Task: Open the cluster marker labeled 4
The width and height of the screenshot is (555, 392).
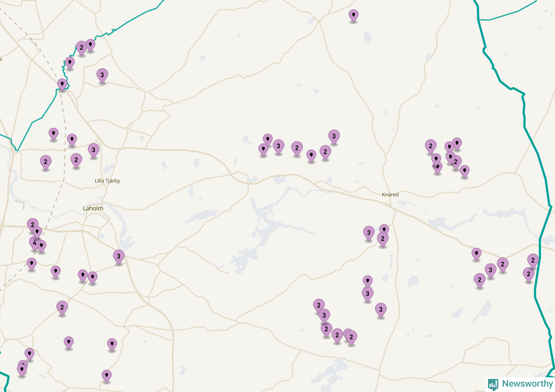Action: pos(34,243)
